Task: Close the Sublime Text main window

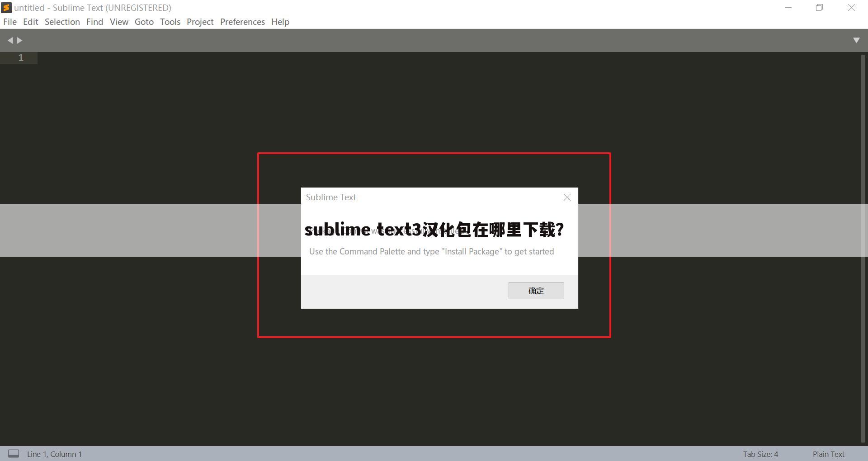Action: click(x=851, y=8)
